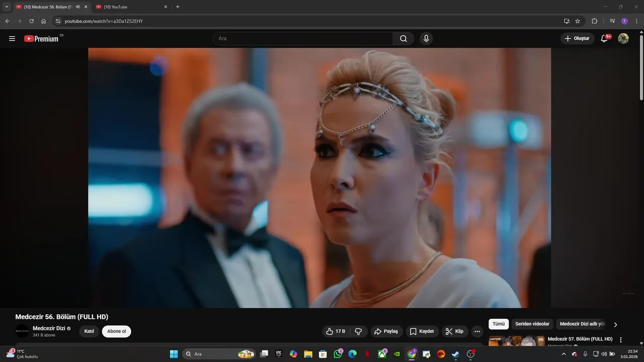The image size is (644, 362).
Task: Open Chrome three-dot menu
Action: [x=636, y=21]
